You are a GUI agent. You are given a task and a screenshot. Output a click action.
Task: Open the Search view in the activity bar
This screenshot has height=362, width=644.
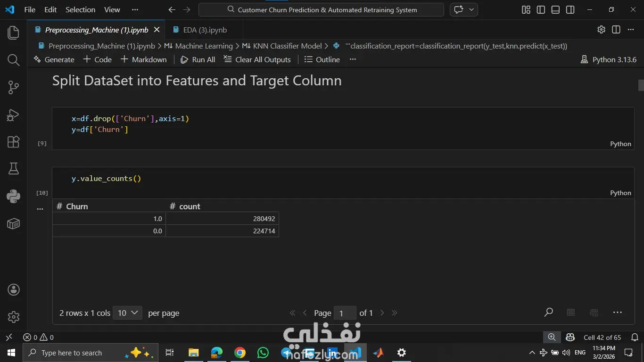pos(13,60)
